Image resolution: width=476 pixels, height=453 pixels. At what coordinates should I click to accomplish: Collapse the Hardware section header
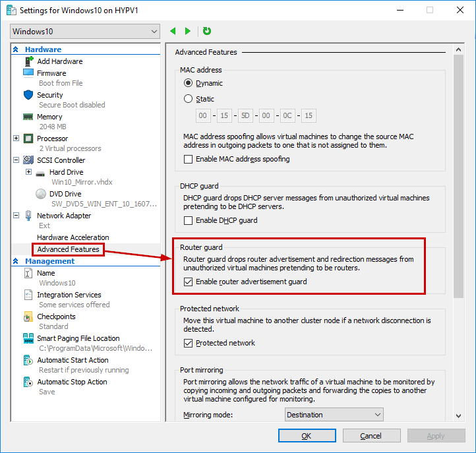(16, 49)
